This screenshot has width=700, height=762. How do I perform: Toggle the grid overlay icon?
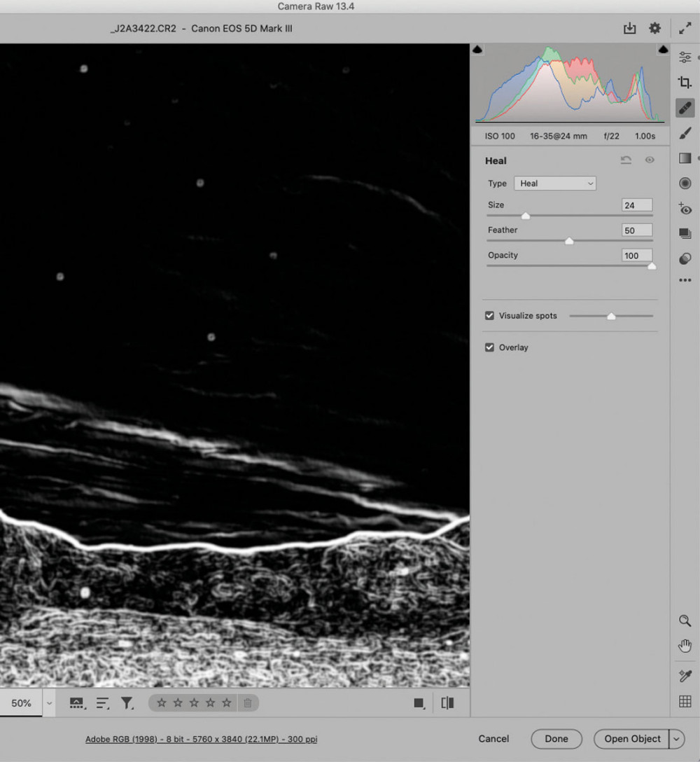[685, 701]
